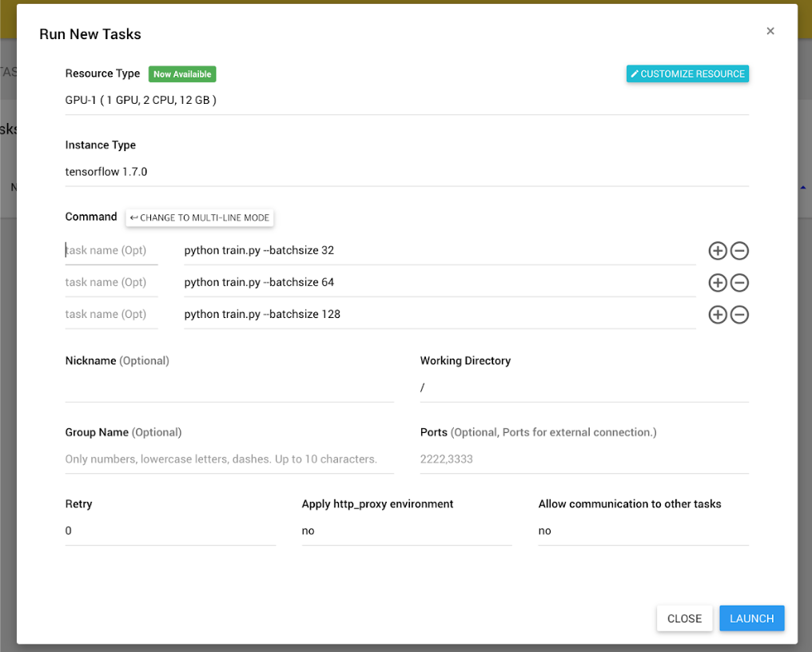The width and height of the screenshot is (812, 652).
Task: Switch command to multi-line mode
Action: (200, 217)
